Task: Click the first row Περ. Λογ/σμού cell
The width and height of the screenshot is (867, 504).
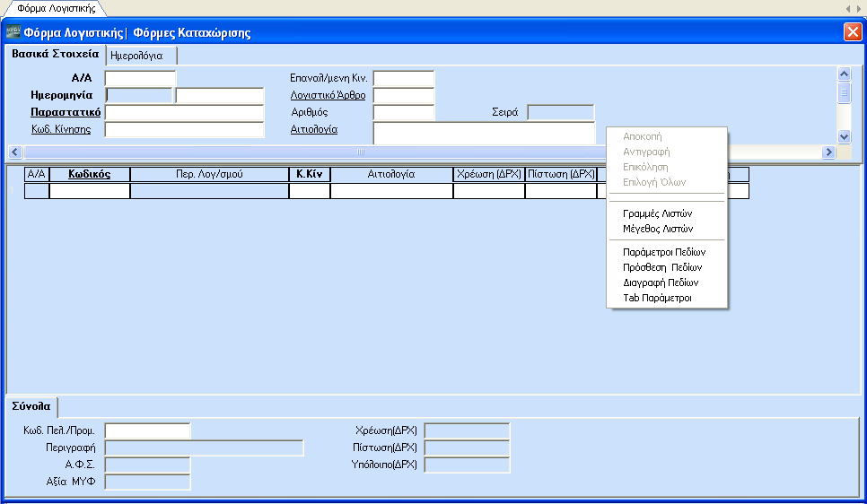Action: pyautogui.click(x=209, y=191)
